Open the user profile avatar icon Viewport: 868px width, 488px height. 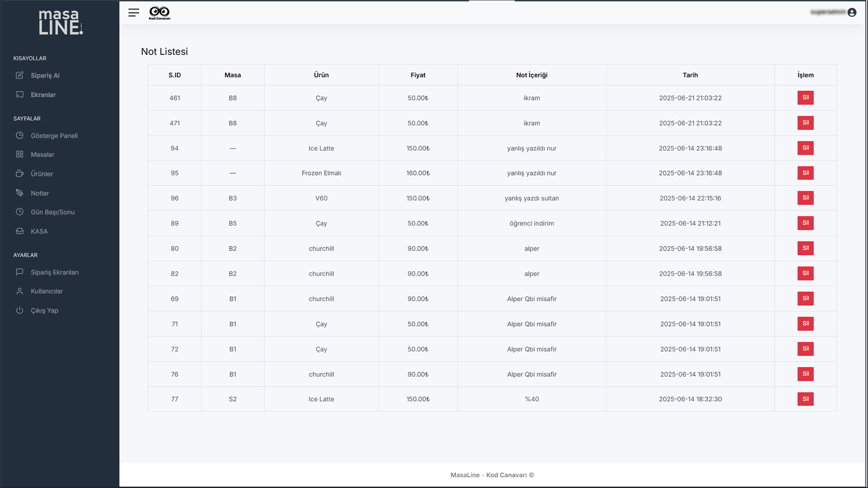point(852,12)
